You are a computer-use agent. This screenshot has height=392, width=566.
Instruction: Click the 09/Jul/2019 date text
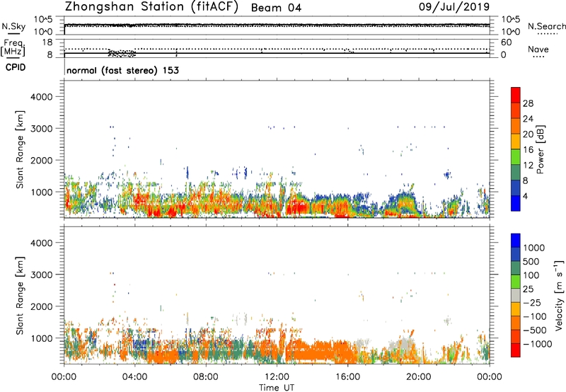point(454,6)
